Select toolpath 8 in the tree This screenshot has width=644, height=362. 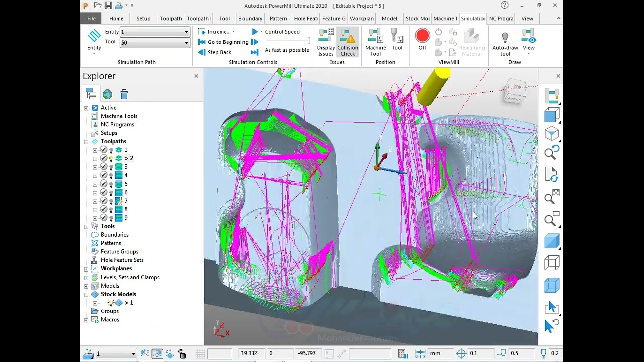tap(126, 209)
